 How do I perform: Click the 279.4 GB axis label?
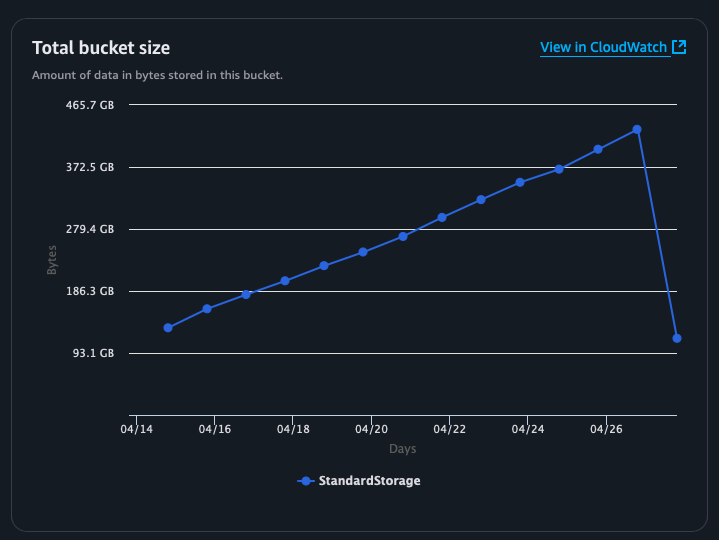(x=90, y=229)
